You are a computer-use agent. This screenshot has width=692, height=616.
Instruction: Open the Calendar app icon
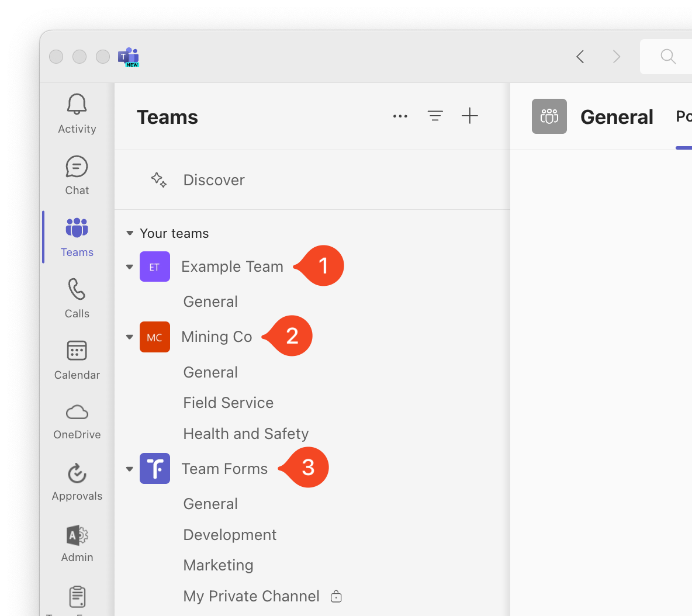[77, 351]
